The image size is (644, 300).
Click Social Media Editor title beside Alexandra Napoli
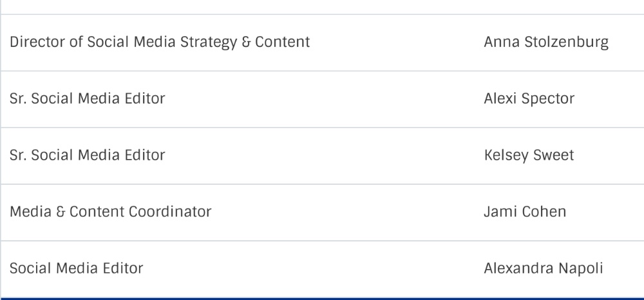point(77,268)
